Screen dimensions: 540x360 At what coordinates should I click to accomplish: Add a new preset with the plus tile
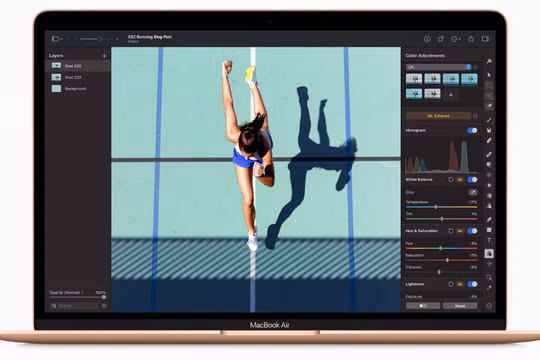tap(451, 94)
